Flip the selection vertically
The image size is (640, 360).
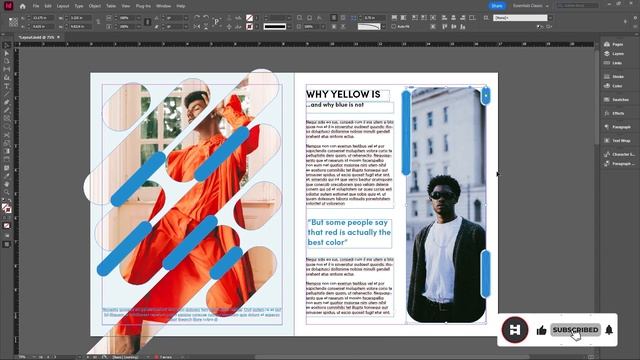pos(206,27)
